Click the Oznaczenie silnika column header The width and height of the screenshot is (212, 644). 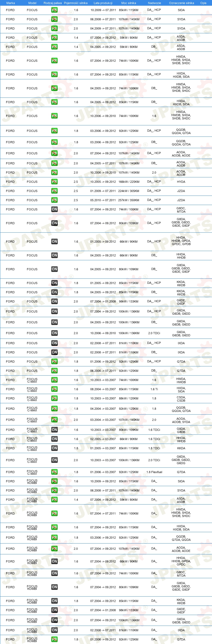pyautogui.click(x=182, y=3)
